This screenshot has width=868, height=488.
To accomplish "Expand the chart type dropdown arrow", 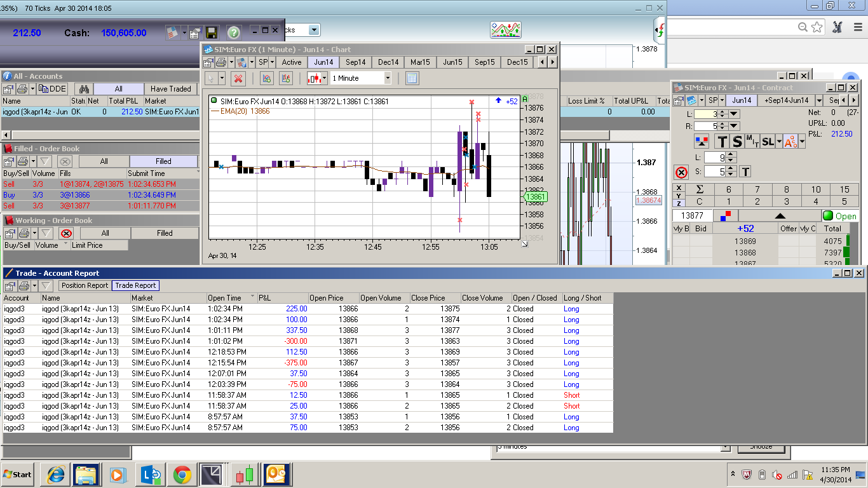I will pyautogui.click(x=325, y=78).
